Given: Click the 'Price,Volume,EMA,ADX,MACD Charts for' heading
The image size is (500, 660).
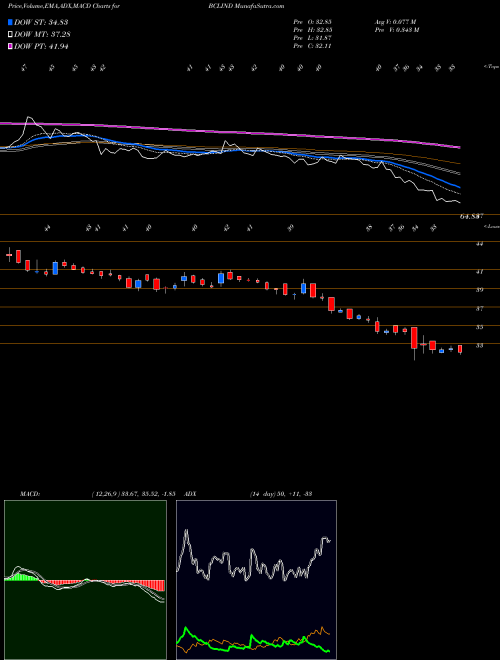Looking at the screenshot, I should tap(64, 6).
